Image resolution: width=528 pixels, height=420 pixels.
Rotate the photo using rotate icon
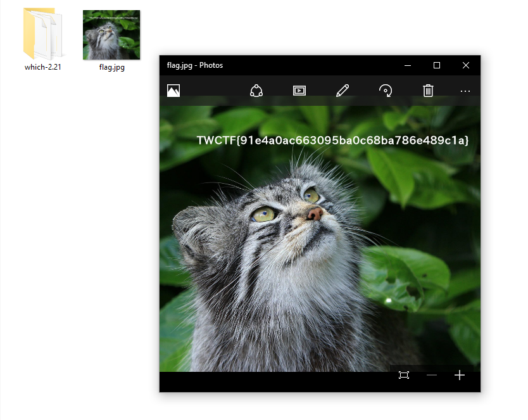[385, 91]
